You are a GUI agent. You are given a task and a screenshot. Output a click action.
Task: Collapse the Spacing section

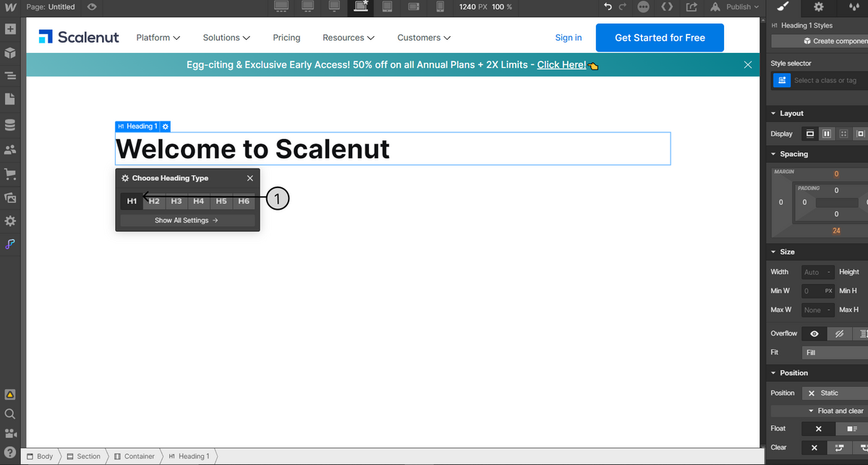pyautogui.click(x=773, y=154)
